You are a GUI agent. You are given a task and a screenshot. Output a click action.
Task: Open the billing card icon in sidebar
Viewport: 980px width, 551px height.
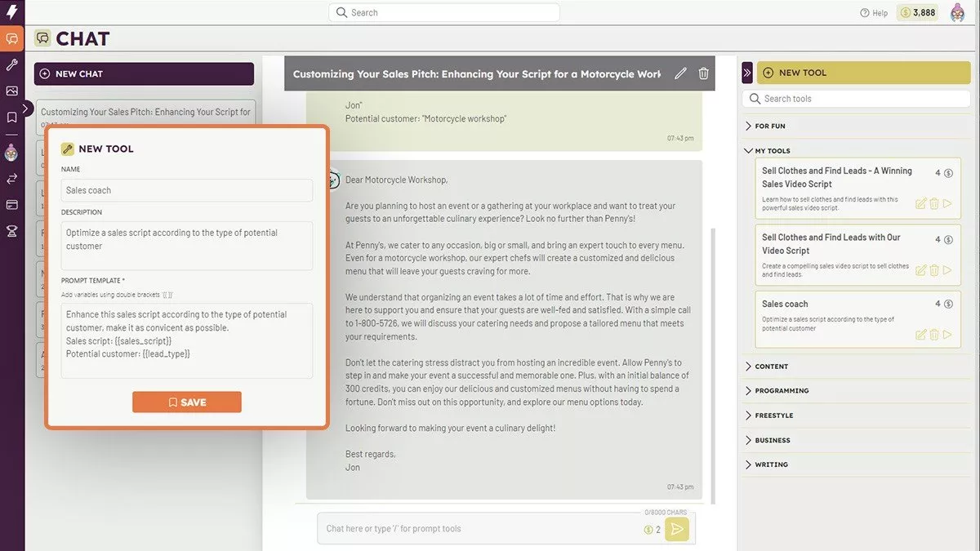click(12, 204)
